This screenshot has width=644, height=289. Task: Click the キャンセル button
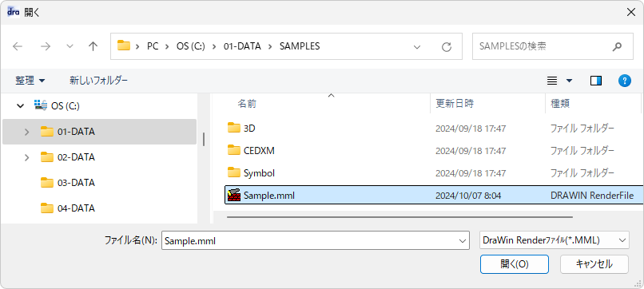click(594, 264)
